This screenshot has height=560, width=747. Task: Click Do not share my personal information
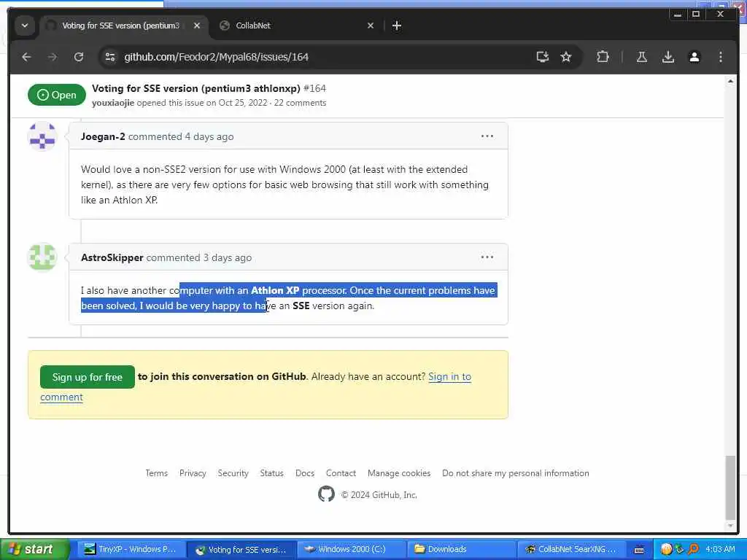516,472
